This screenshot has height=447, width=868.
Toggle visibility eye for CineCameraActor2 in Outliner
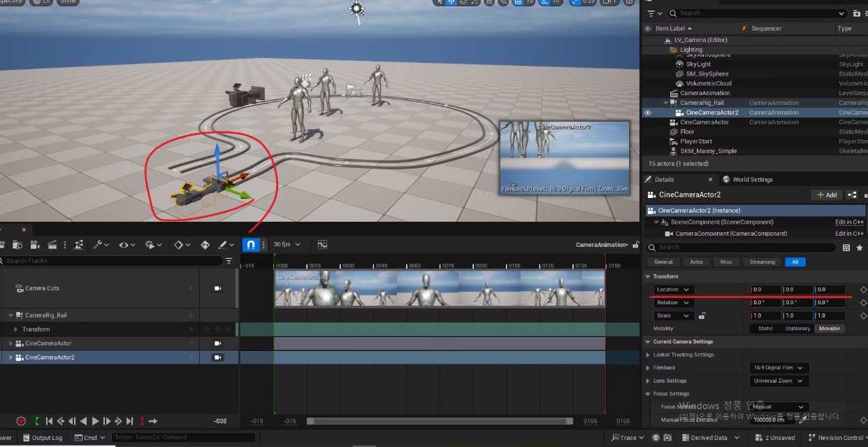pyautogui.click(x=648, y=113)
